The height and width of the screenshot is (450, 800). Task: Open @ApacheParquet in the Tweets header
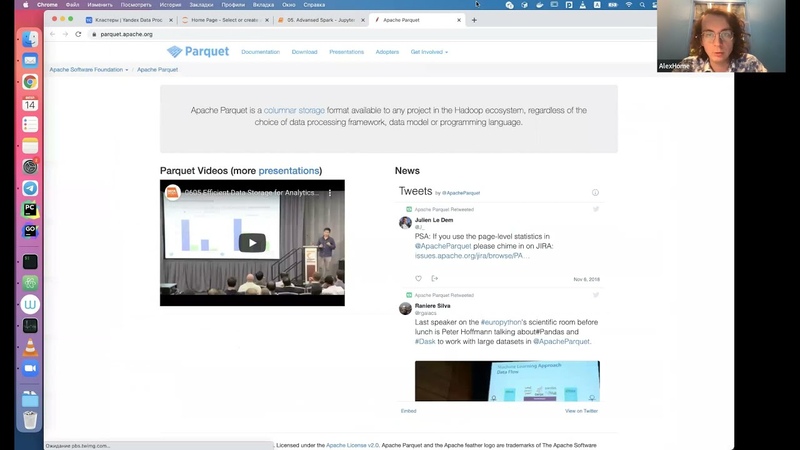(461, 193)
